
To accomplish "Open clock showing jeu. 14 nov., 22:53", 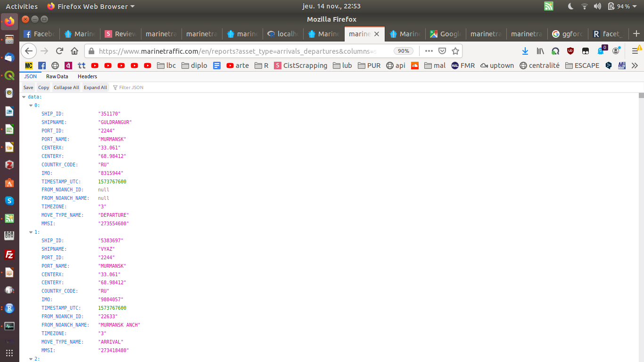I will (x=331, y=6).
